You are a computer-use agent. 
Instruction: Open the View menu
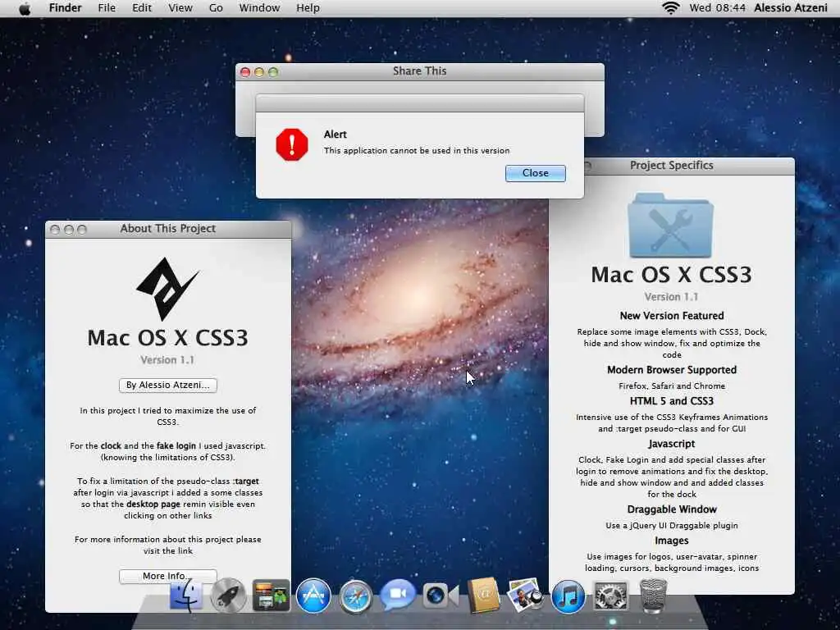click(180, 8)
